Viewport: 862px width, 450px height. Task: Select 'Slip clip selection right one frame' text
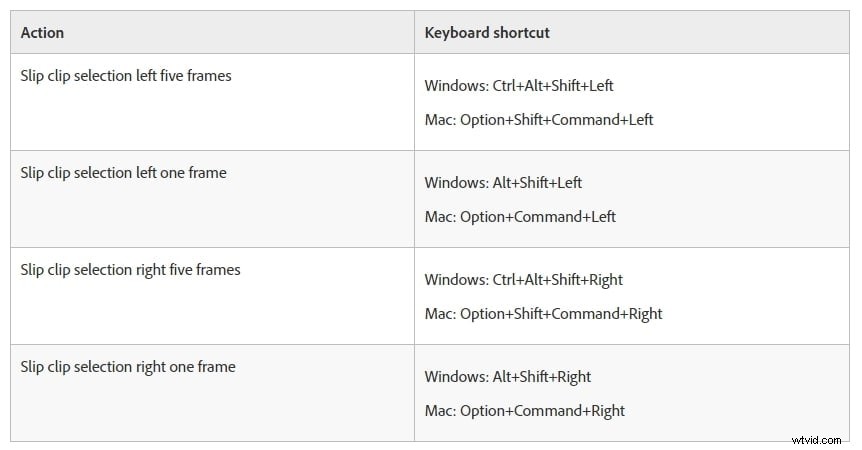[128, 367]
